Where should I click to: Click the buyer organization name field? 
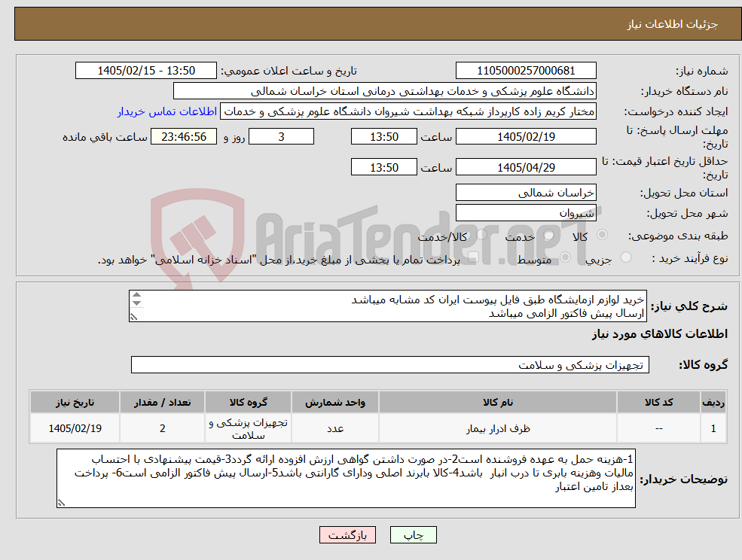(x=385, y=91)
